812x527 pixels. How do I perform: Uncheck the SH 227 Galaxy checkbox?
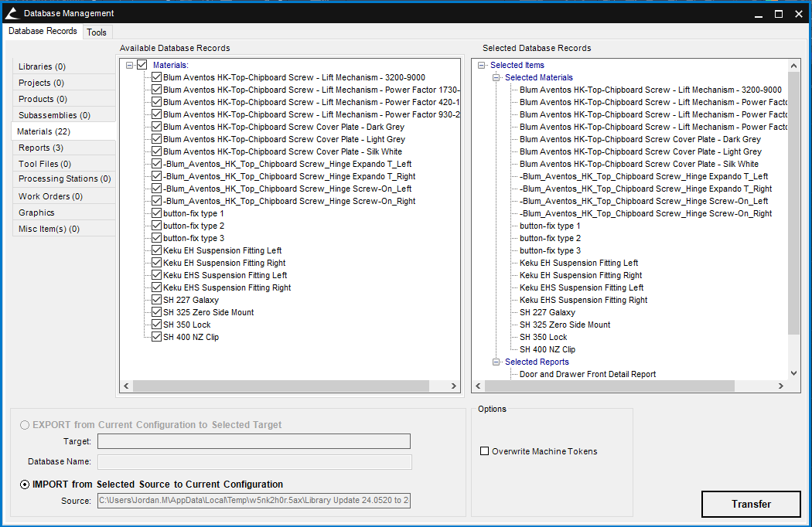click(x=157, y=300)
